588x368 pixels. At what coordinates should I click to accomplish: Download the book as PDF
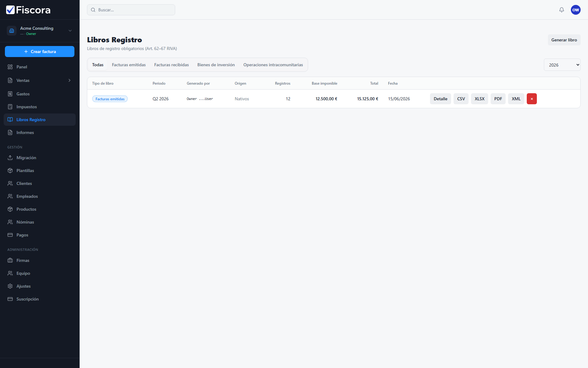[x=498, y=99]
